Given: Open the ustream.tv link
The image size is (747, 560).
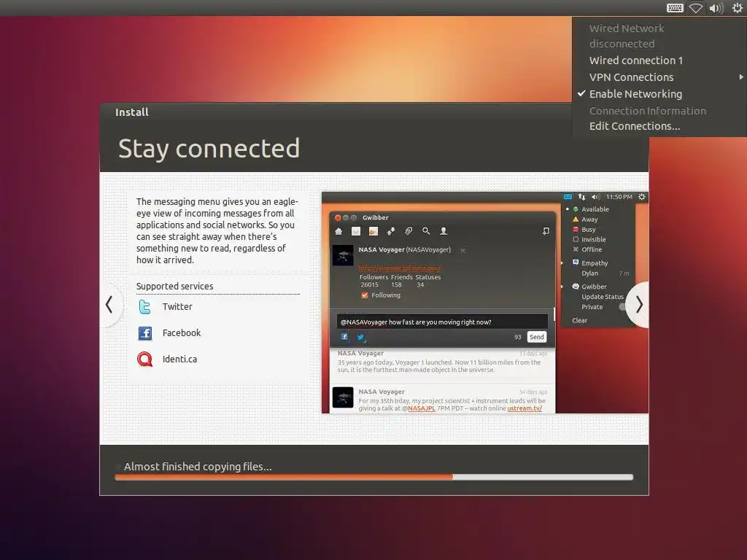Looking at the screenshot, I should point(525,408).
